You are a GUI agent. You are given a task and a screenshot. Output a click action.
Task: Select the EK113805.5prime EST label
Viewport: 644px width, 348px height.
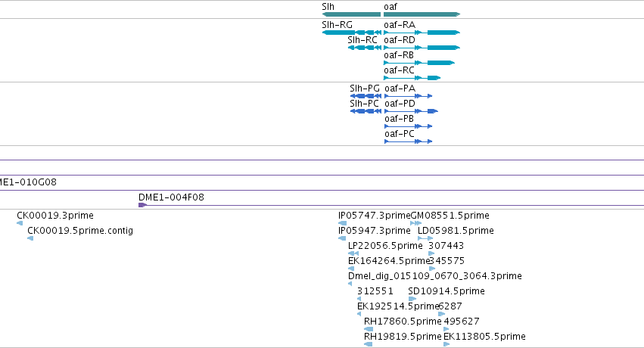coord(484,337)
